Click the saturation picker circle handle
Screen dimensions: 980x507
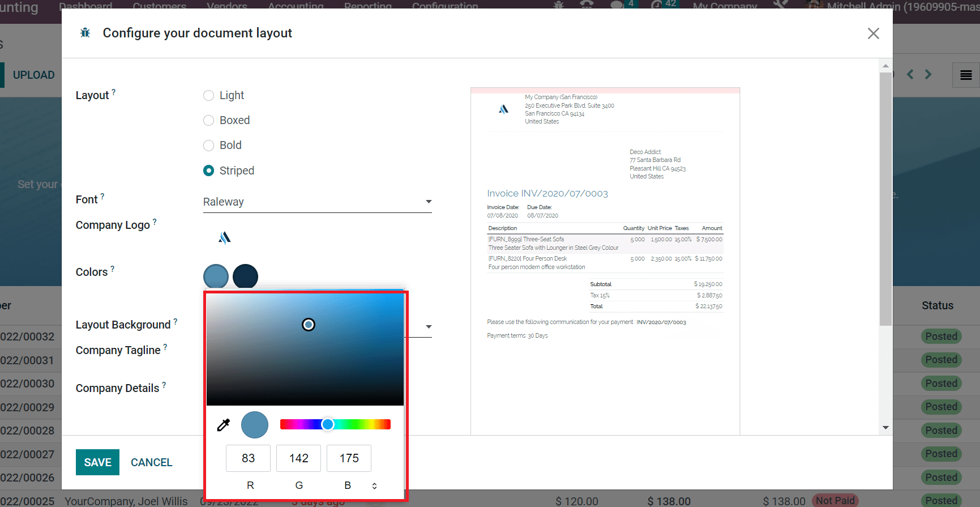point(309,325)
